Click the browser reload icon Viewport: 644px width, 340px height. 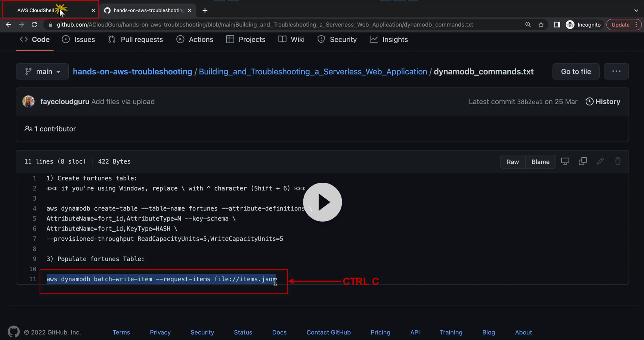click(34, 25)
